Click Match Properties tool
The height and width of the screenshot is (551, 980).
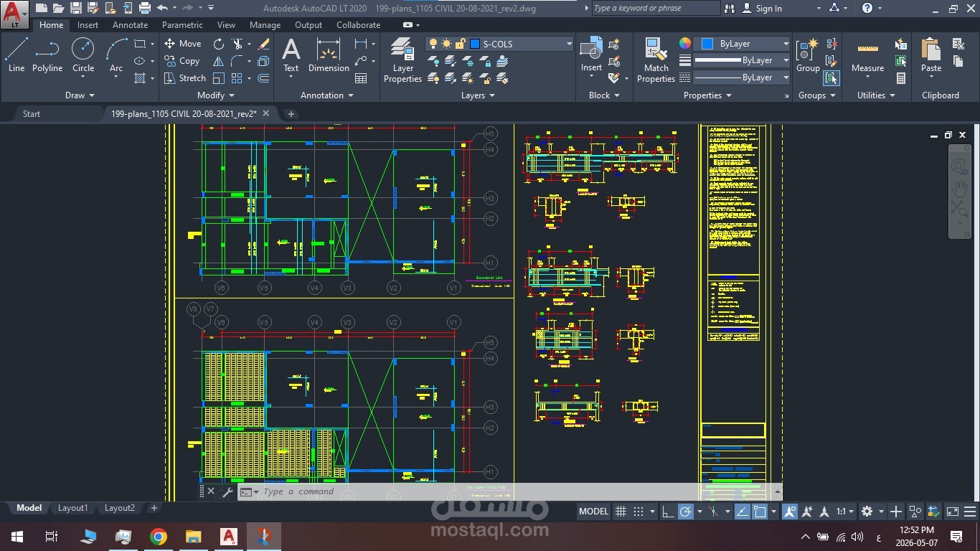[656, 60]
